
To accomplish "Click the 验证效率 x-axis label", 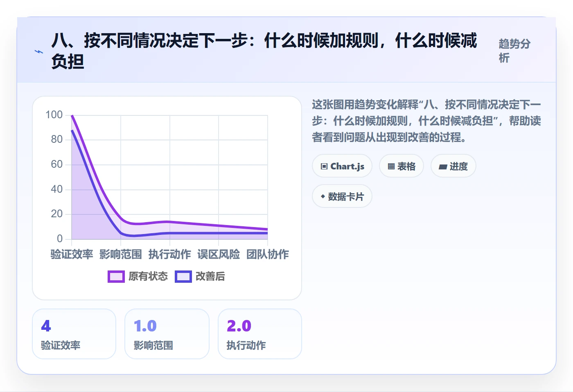I will 72,255.
